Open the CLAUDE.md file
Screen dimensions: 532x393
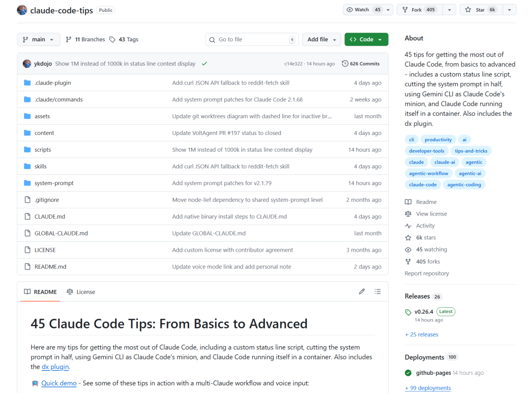[x=50, y=216]
